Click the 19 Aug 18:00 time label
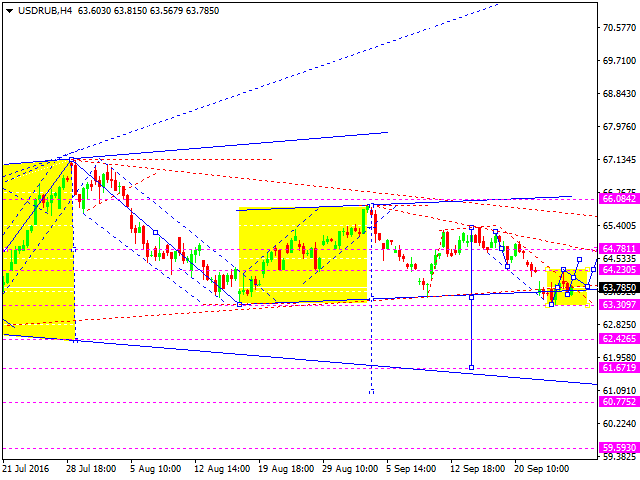Screen dimensions: 640x480 point(286,469)
